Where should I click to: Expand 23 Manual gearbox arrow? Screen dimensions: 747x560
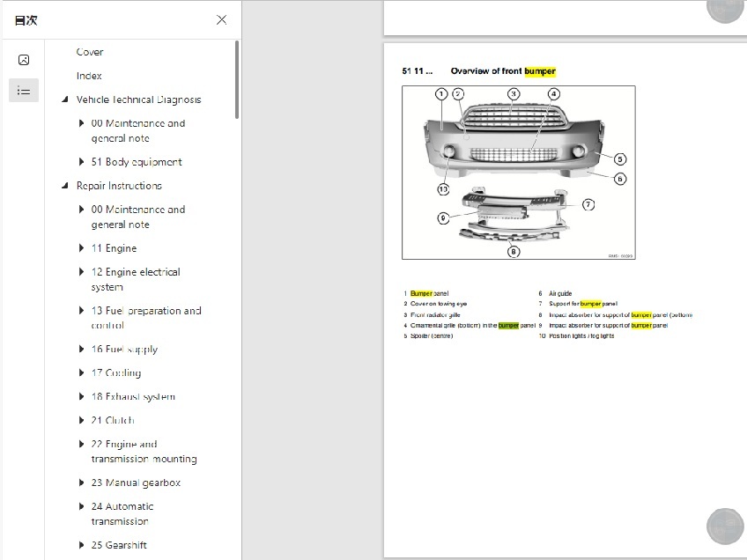click(x=81, y=483)
